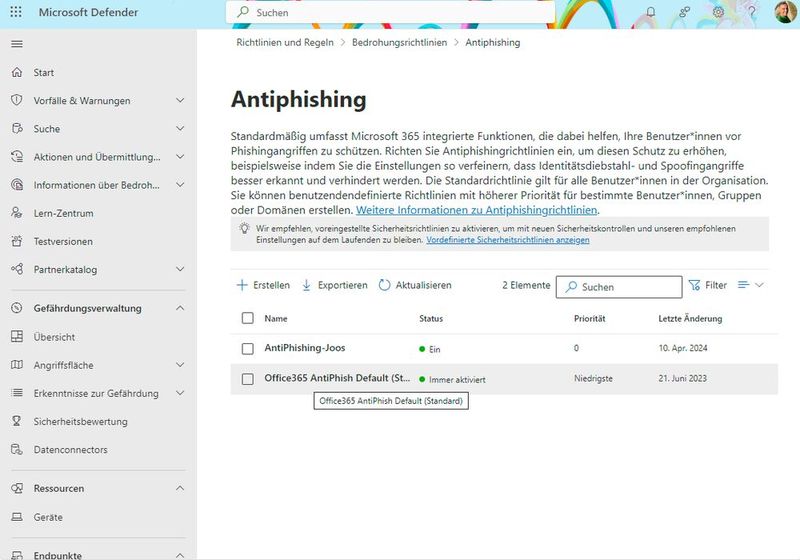Viewport: 800px width, 560px height.
Task: Open help question mark icon
Action: pyautogui.click(x=752, y=12)
